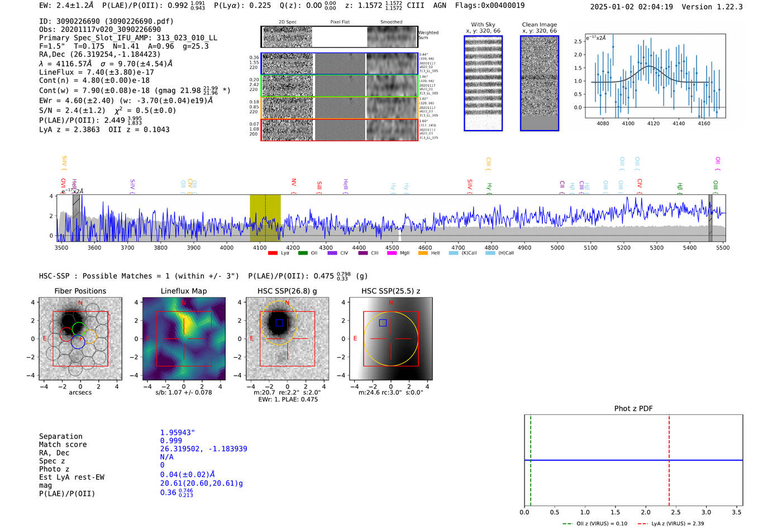This screenshot has height=532, width=782.
Task: Open the With Sky cutout
Action: 483,83
